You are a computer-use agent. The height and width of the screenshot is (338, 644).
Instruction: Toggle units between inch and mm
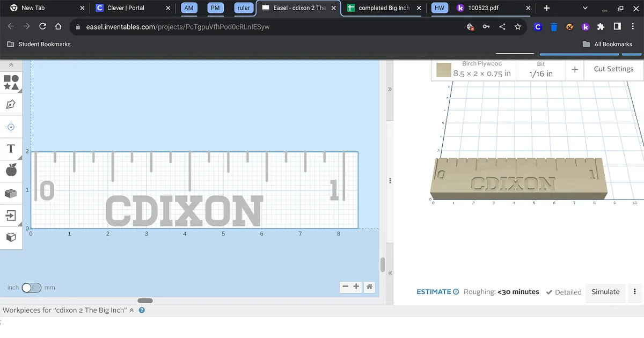pyautogui.click(x=31, y=288)
